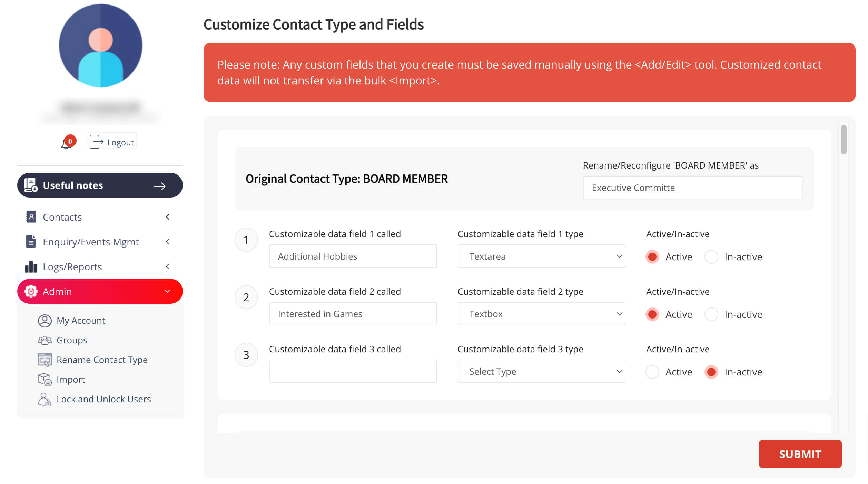Mark data field 1 as In-active

tap(711, 256)
